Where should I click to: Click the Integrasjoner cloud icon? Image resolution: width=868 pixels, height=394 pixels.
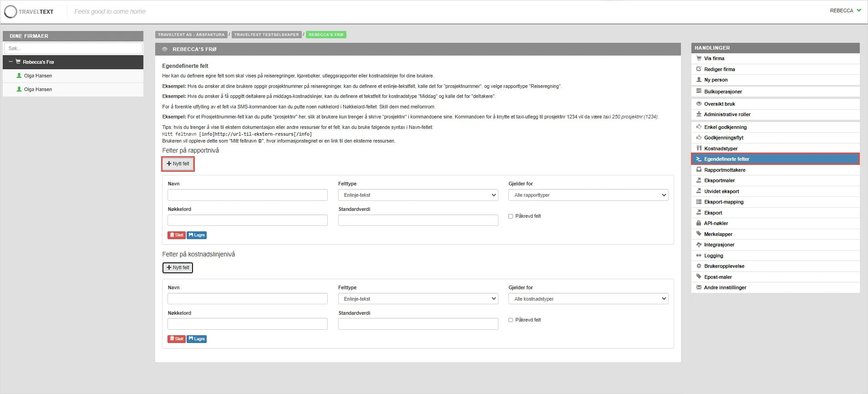(699, 245)
